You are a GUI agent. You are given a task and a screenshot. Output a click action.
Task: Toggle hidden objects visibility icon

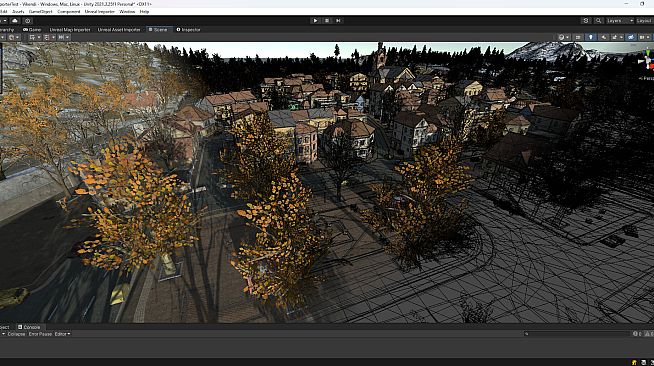[x=631, y=37]
